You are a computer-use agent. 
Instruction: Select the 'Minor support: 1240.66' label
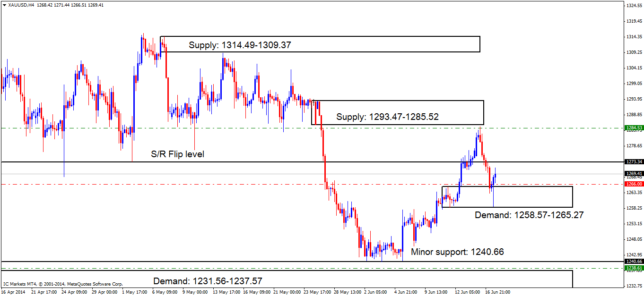click(x=457, y=252)
